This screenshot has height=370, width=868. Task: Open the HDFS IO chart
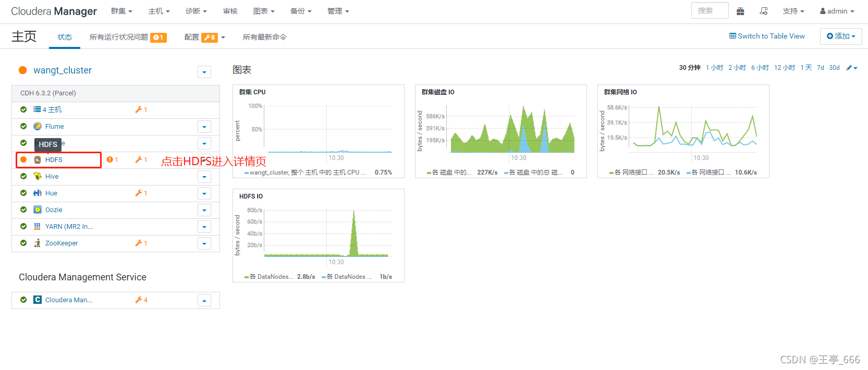pos(319,236)
